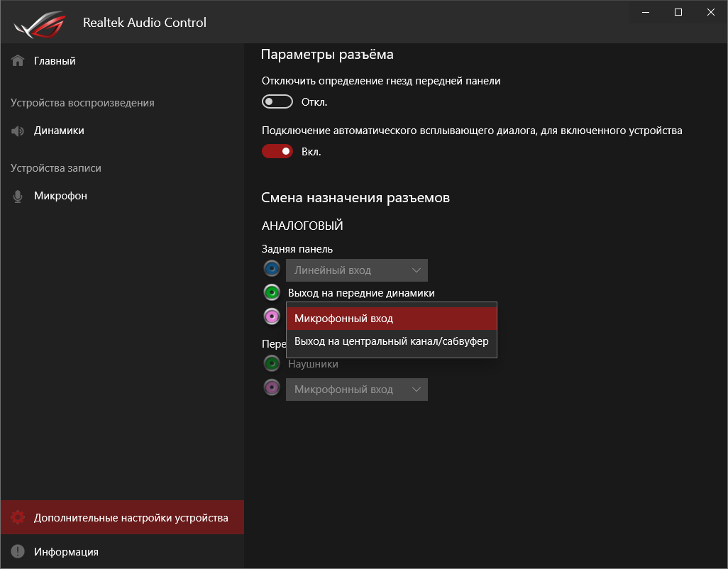The height and width of the screenshot is (569, 728).
Task: Choose Выход на центральный канал/сабвуфер option
Action: (x=391, y=342)
